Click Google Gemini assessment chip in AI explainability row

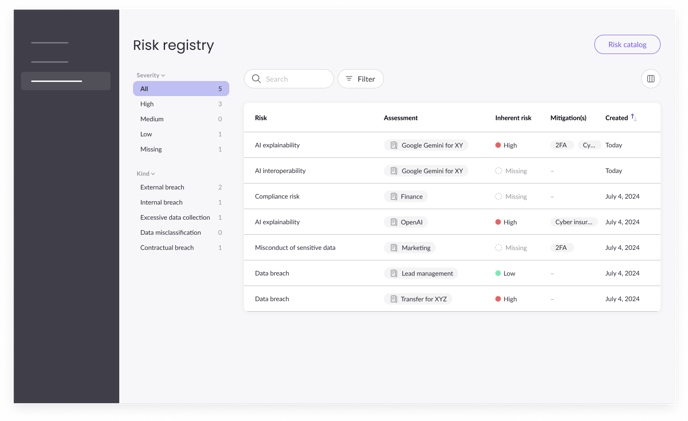point(426,145)
